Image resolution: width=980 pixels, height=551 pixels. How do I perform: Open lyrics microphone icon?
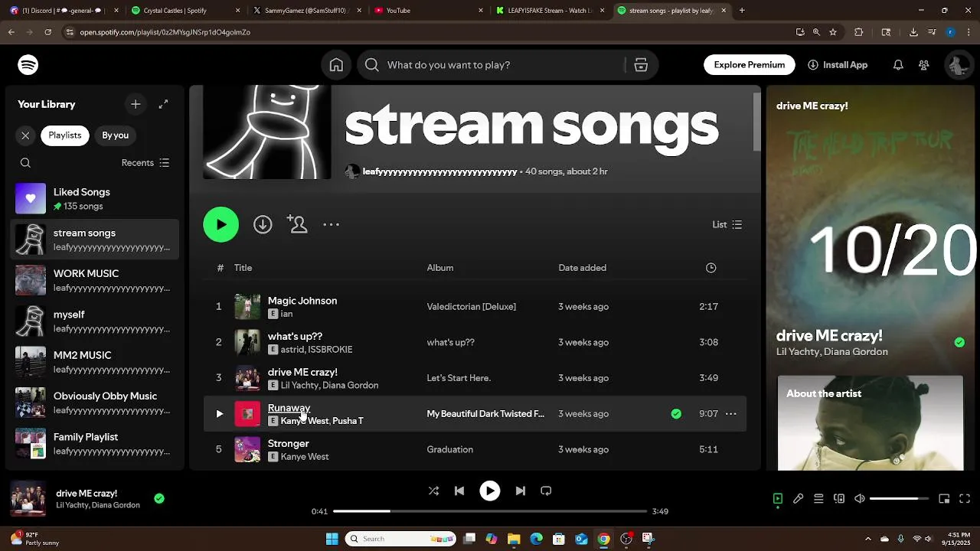(x=798, y=499)
